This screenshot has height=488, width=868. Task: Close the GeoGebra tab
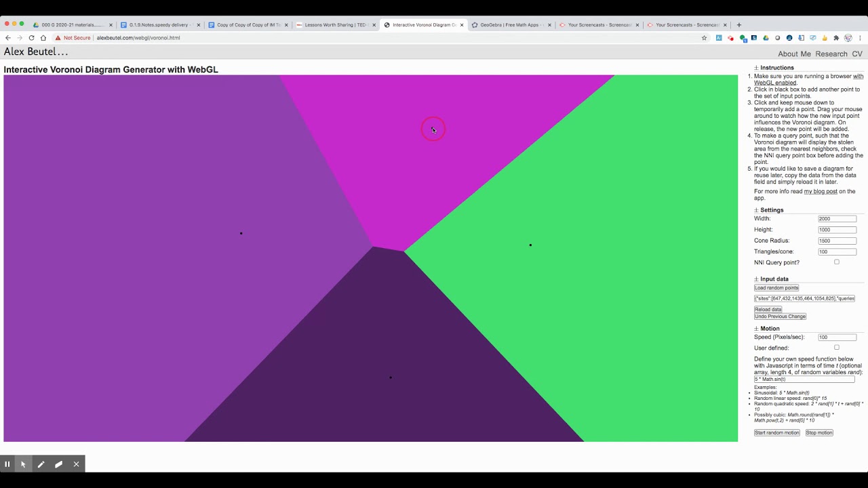(549, 25)
